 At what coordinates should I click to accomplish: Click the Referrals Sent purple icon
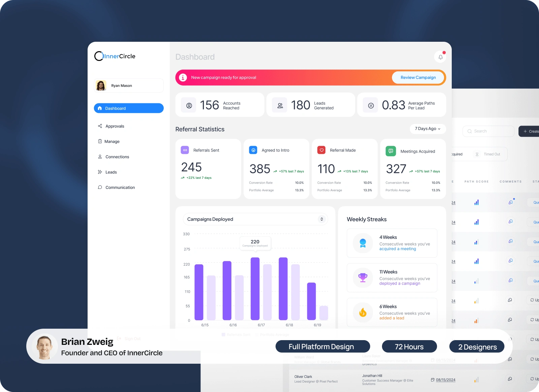point(185,150)
